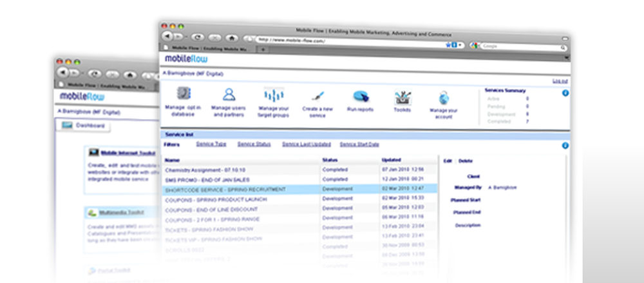The width and height of the screenshot is (644, 283).
Task: Open Manage your account icon
Action: [444, 99]
